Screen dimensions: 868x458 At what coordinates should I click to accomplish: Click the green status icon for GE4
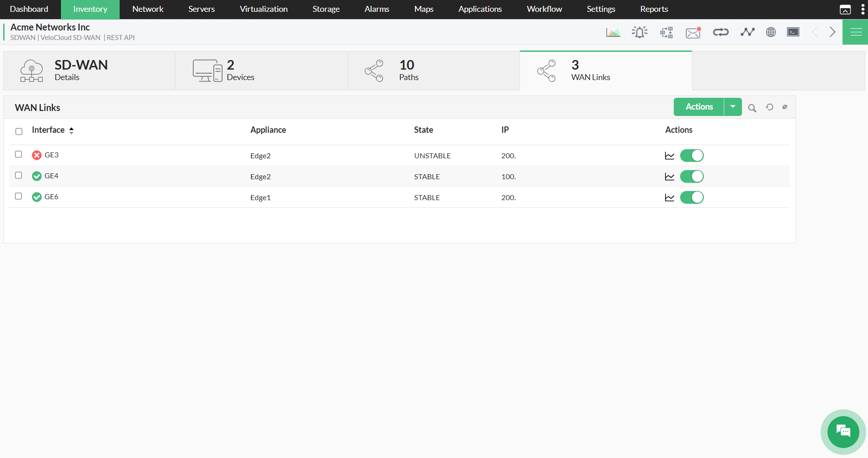(37, 176)
